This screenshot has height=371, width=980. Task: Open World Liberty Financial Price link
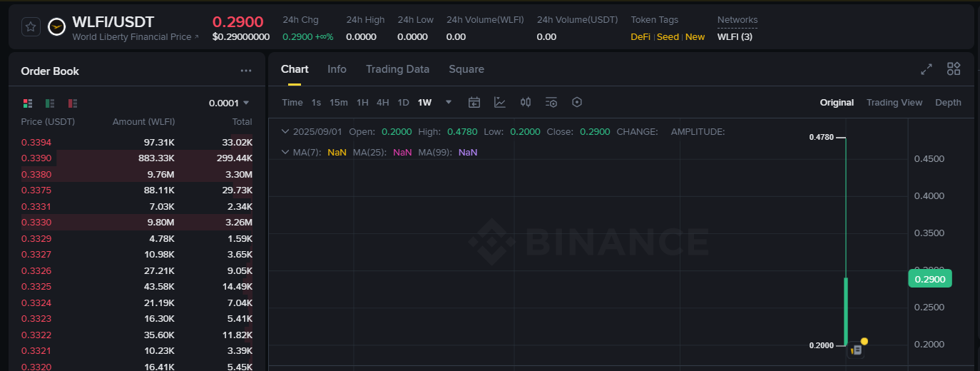click(136, 36)
